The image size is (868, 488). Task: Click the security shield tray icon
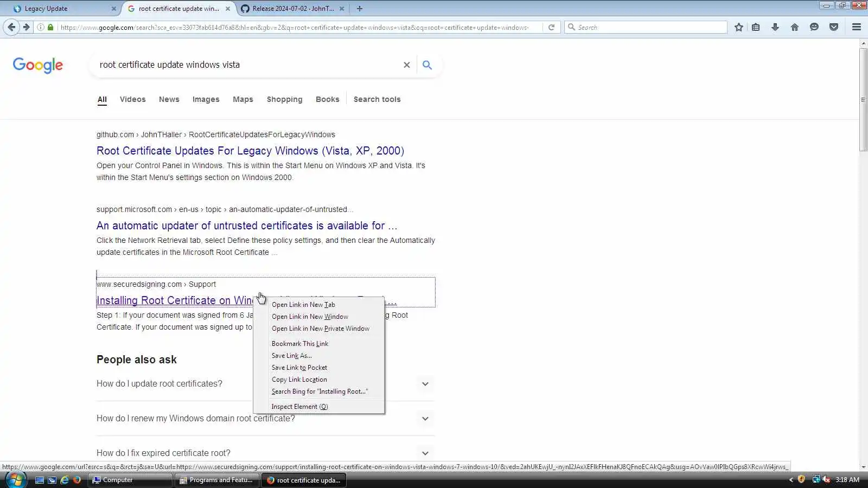coord(801,479)
